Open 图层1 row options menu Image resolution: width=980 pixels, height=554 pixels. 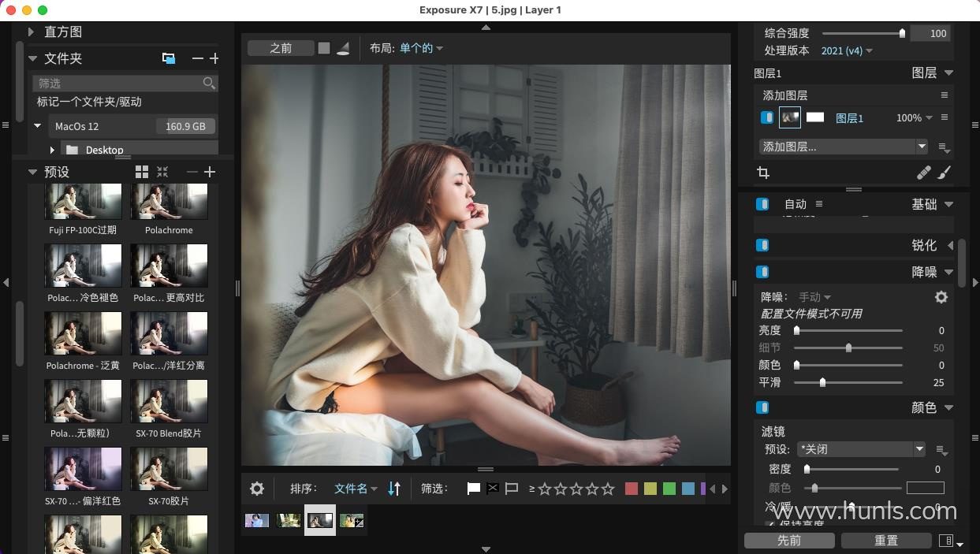point(944,117)
